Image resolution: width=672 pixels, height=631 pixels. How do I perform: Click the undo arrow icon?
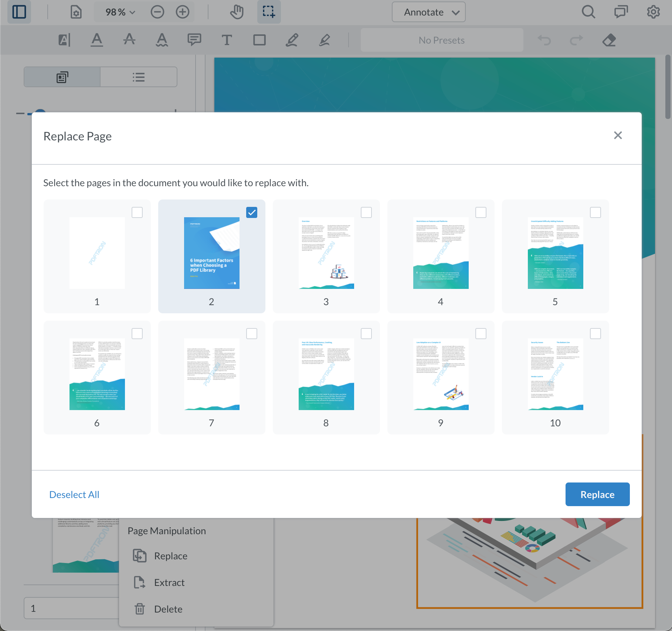[x=544, y=40]
